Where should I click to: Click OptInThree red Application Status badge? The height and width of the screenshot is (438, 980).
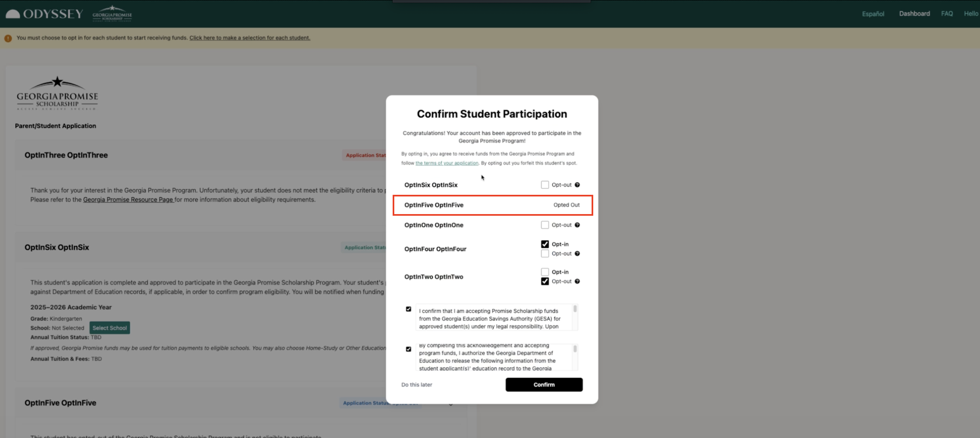point(364,155)
